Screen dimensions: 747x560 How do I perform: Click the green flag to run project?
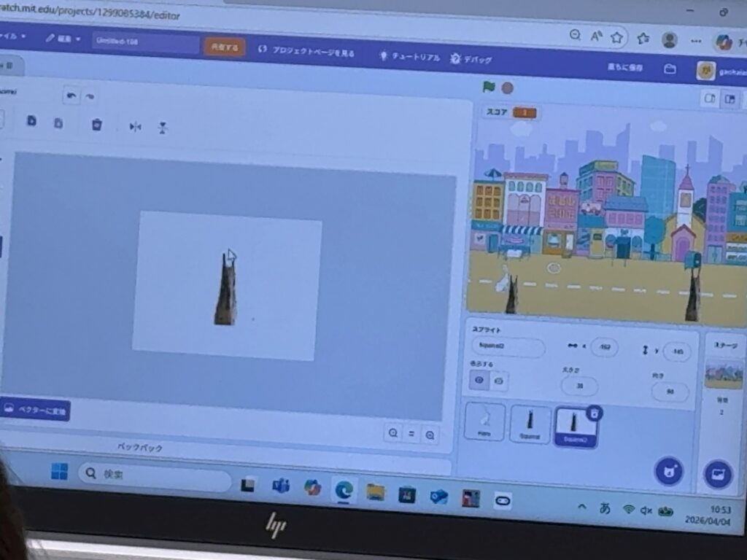pos(489,87)
